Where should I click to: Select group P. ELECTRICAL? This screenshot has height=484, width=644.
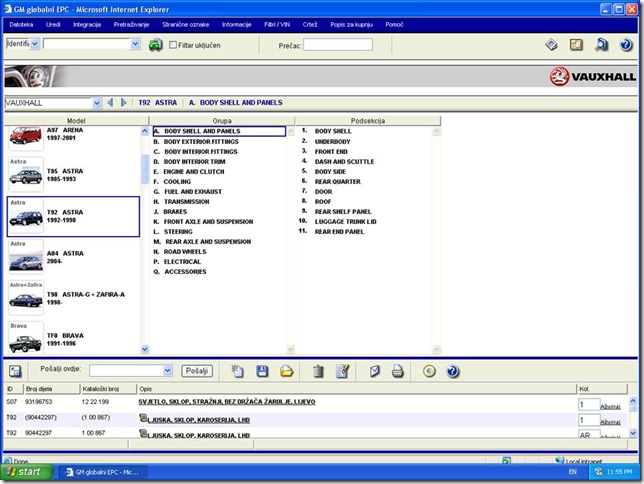click(x=177, y=262)
